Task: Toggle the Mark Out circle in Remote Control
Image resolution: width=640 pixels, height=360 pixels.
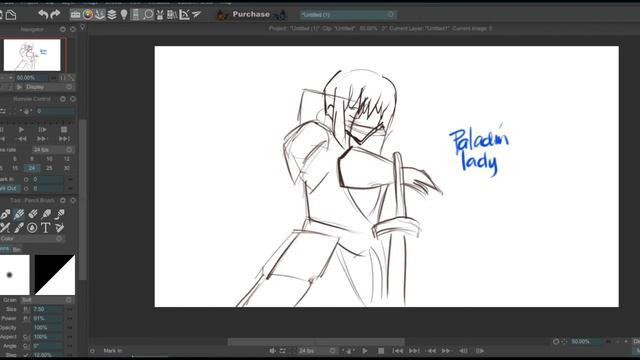Action: pyautogui.click(x=26, y=189)
